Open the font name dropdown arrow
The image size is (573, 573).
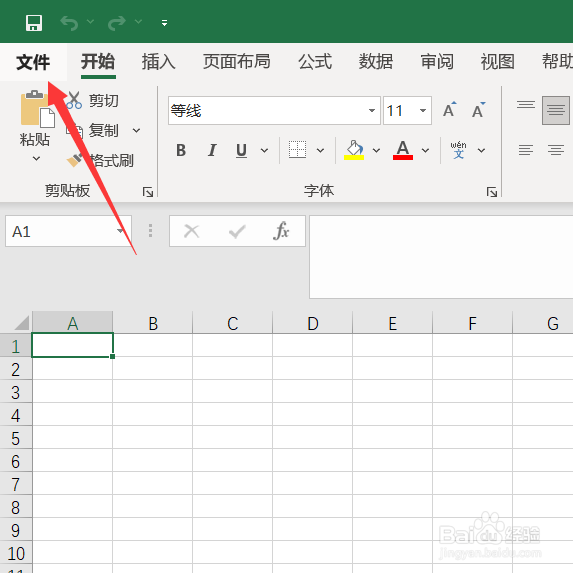coord(372,111)
